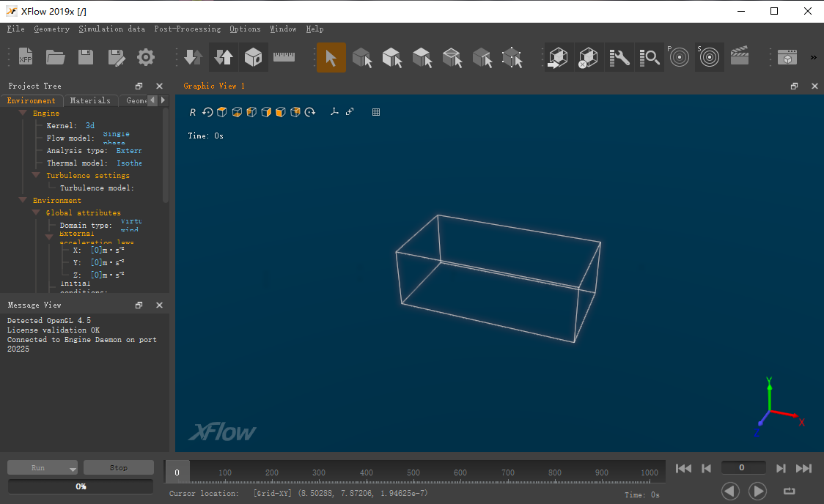The width and height of the screenshot is (824, 504).
Task: Click the white up-down arrows export icon
Action: tap(224, 57)
